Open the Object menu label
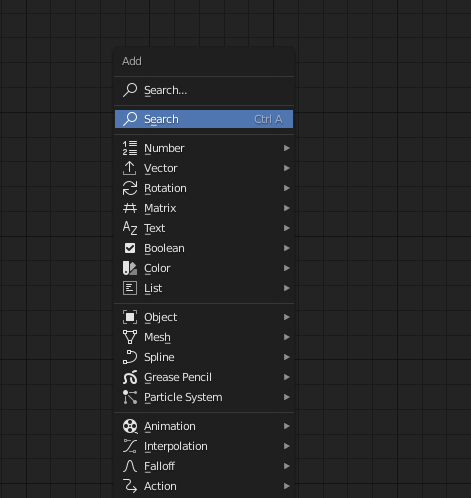This screenshot has width=471, height=498. point(161,317)
